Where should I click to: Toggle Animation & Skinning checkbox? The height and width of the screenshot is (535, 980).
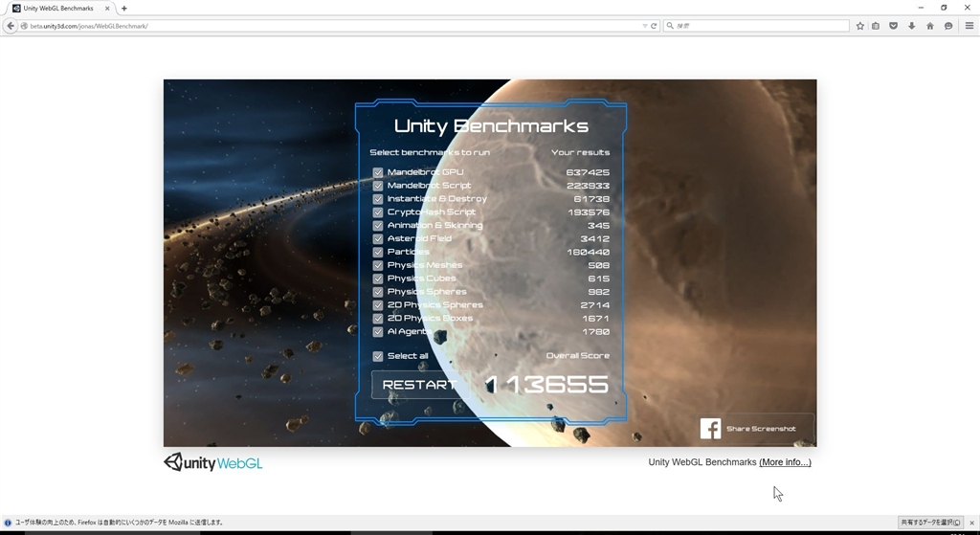point(377,226)
